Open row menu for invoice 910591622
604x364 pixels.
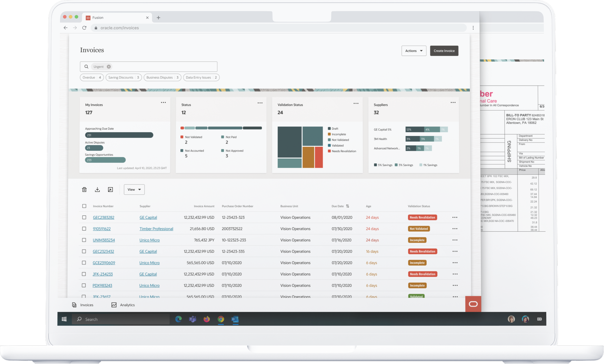[x=455, y=229]
